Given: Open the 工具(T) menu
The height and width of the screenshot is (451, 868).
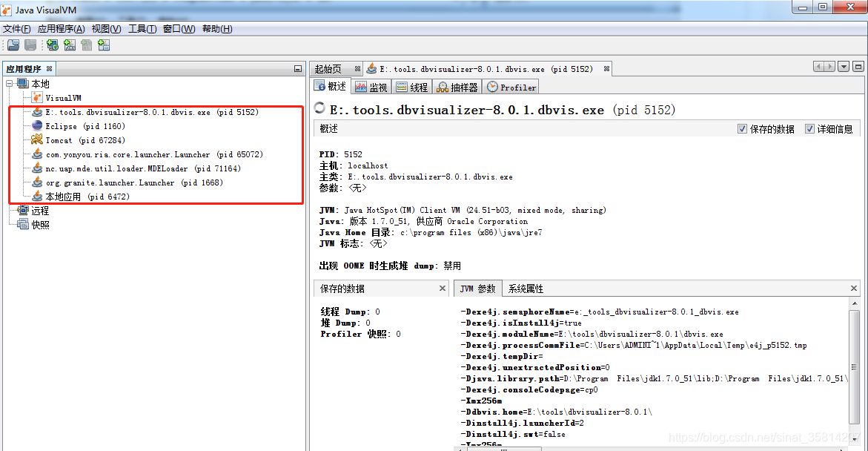Looking at the screenshot, I should [x=142, y=29].
